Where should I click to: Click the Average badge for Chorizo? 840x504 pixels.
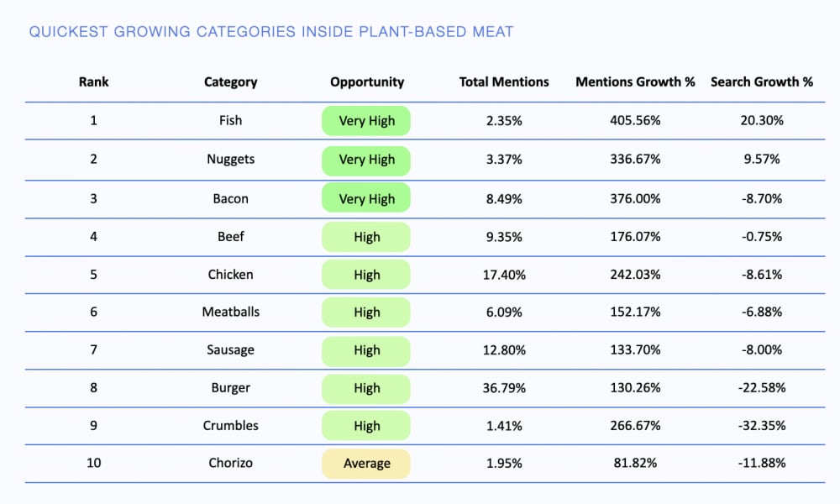pyautogui.click(x=366, y=464)
